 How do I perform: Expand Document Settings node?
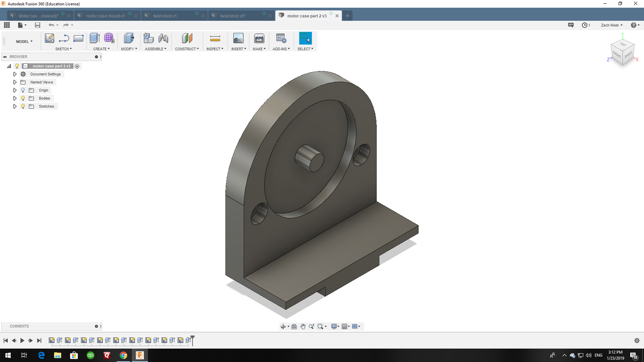tap(15, 74)
